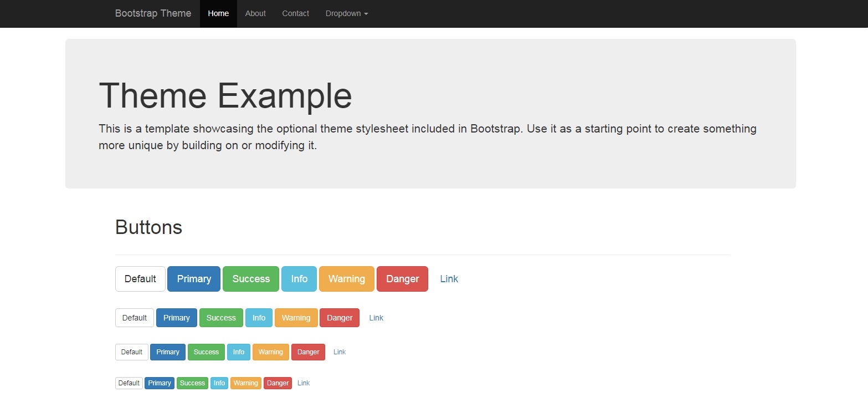This screenshot has width=868, height=402.
Task: Click the Bootstrap Theme brand link
Action: point(153,13)
